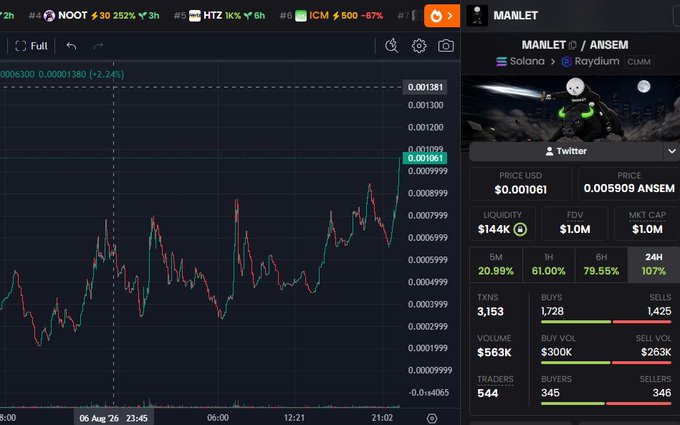Click the 0.001300 price axis label
The width and height of the screenshot is (680, 425).
[425, 105]
